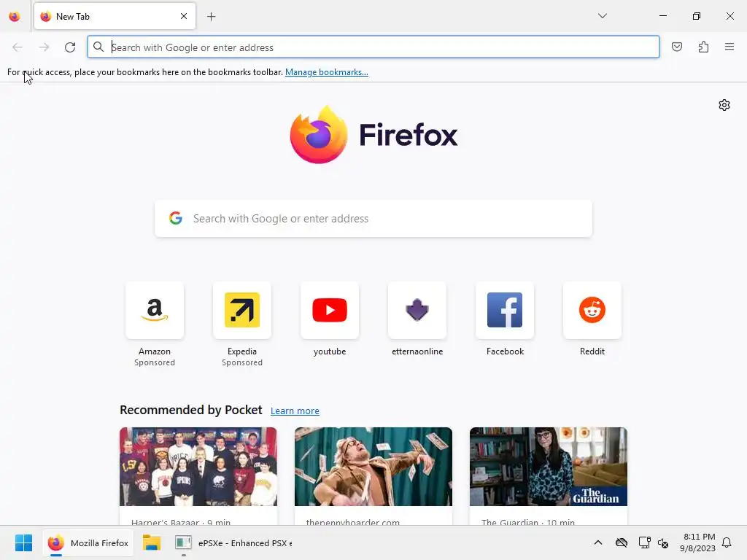Switch to ePSXe taskbar window
Screen dimensions: 747x560
point(233,542)
